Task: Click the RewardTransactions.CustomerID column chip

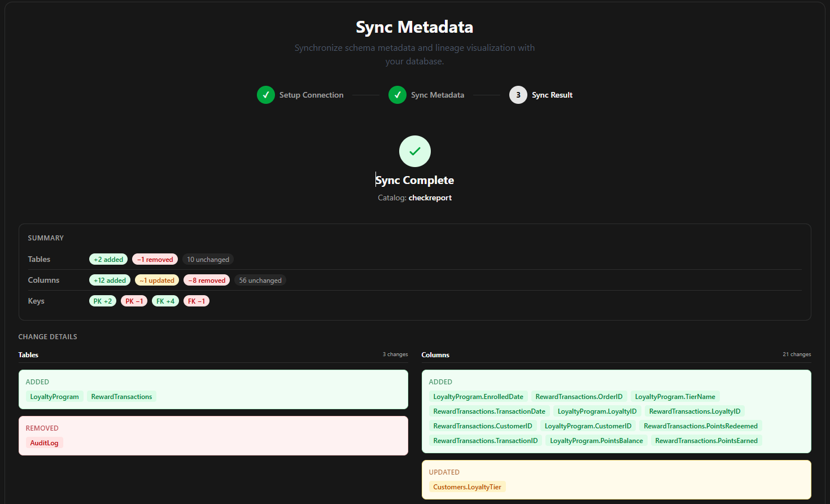Action: click(x=483, y=426)
